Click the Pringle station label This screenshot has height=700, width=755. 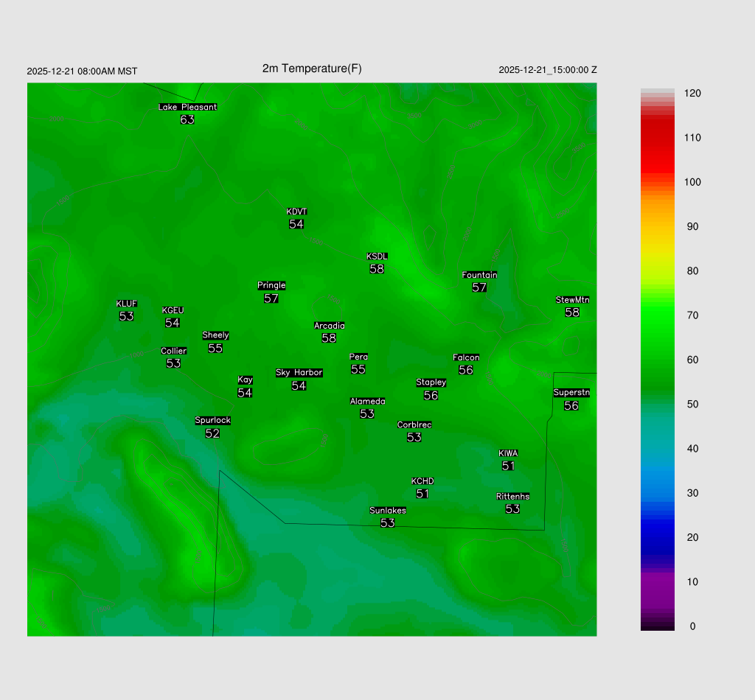[x=271, y=285]
